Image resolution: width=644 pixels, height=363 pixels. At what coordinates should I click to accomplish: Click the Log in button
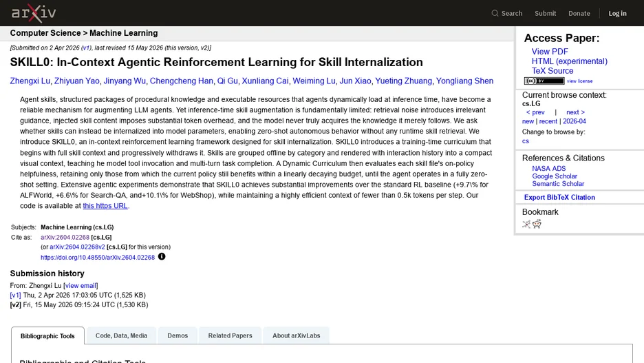click(617, 13)
